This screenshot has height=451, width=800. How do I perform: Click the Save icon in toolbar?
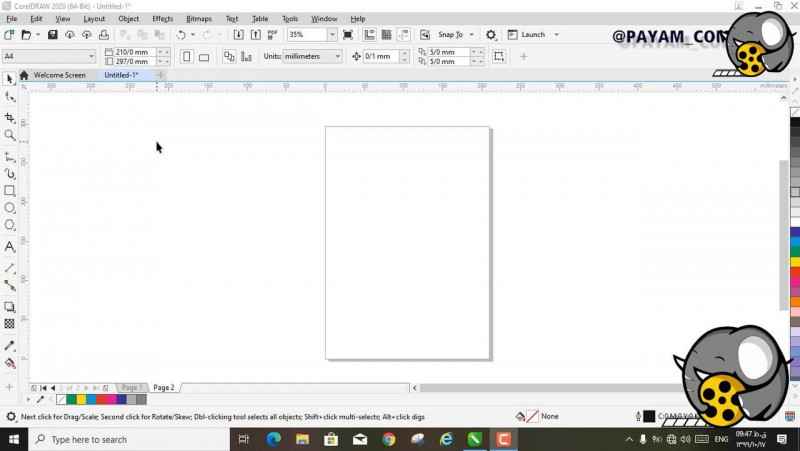tap(53, 35)
